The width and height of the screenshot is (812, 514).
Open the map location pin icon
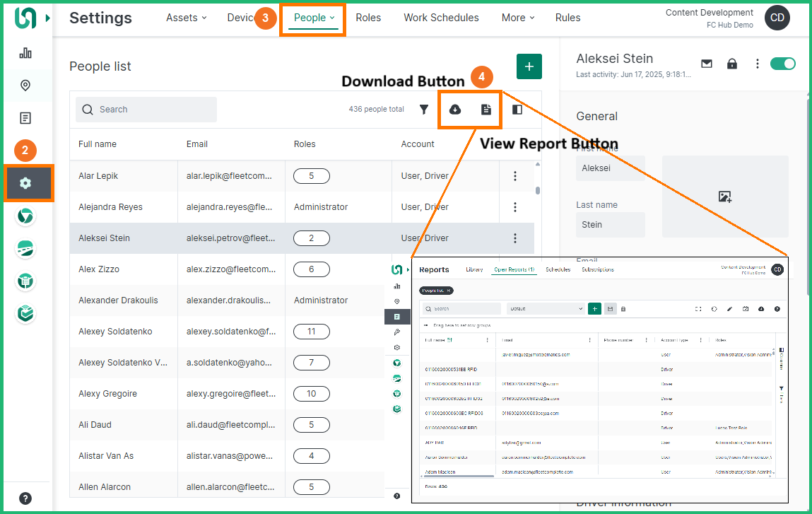pos(25,86)
